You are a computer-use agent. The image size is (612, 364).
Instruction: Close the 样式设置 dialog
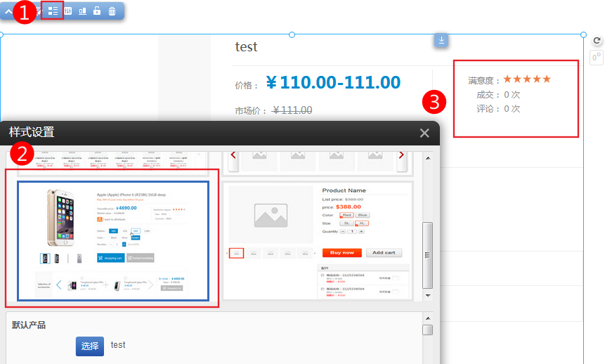coord(424,133)
